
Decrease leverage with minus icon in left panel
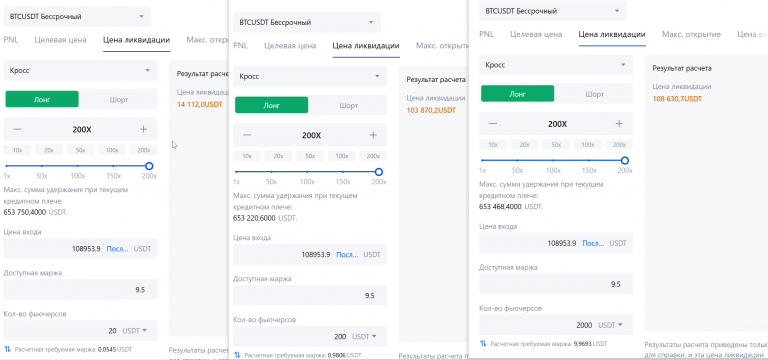click(x=18, y=129)
